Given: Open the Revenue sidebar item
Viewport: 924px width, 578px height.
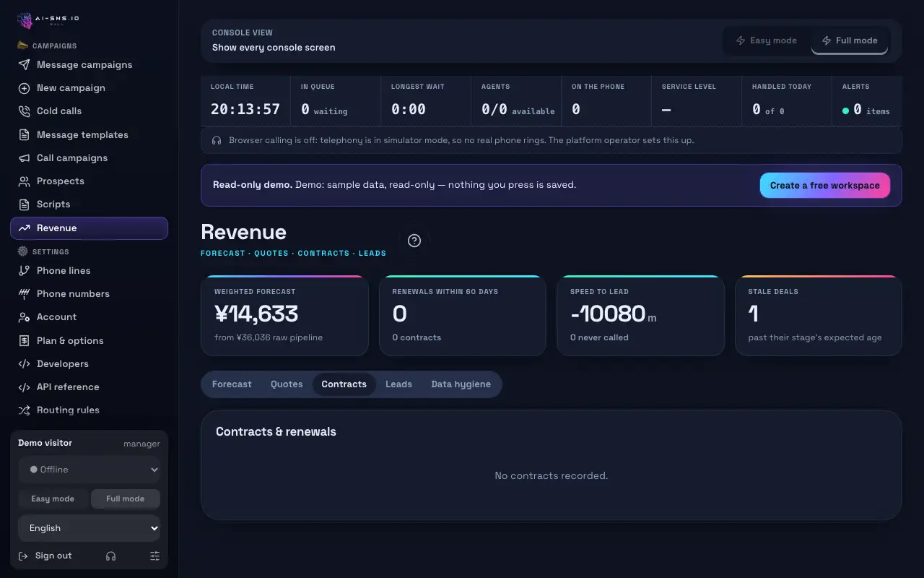Looking at the screenshot, I should point(90,228).
